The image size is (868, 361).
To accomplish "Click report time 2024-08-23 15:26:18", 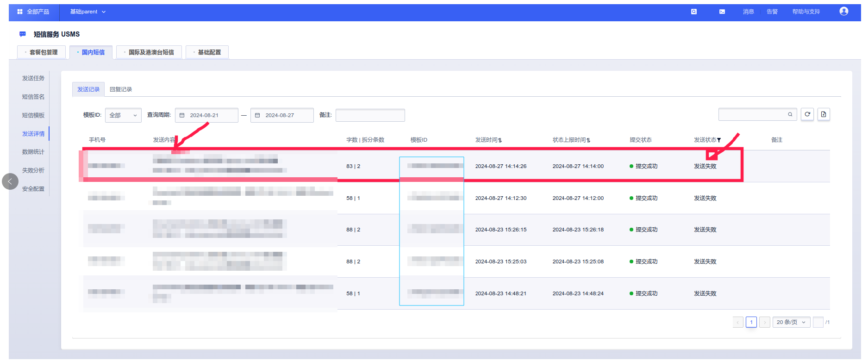I will (x=578, y=230).
